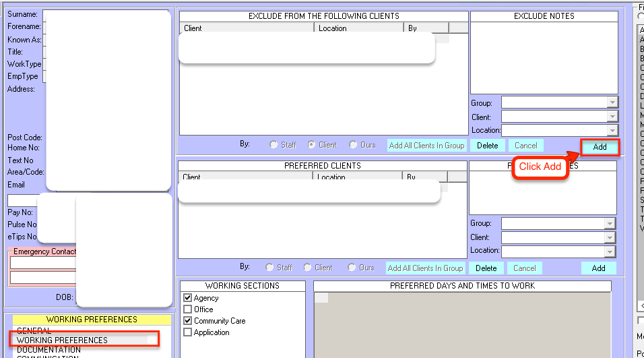The height and width of the screenshot is (358, 644).
Task: Open the Location dropdown in preferred clients section
Action: (x=610, y=251)
